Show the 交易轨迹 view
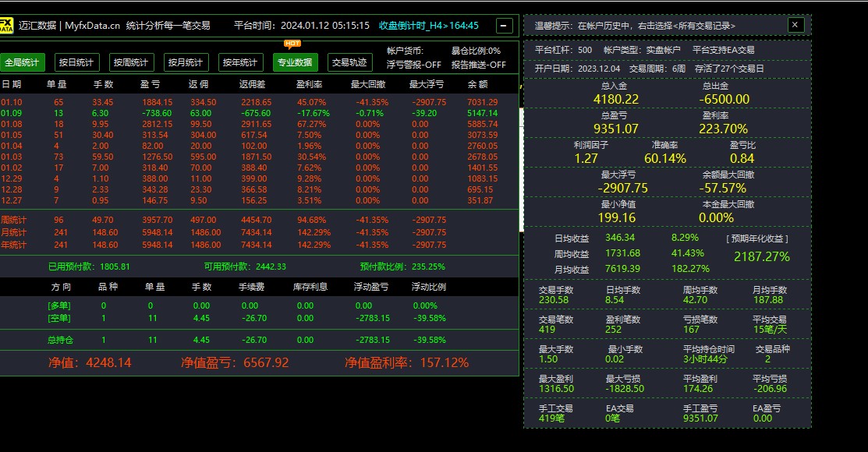 click(x=349, y=62)
